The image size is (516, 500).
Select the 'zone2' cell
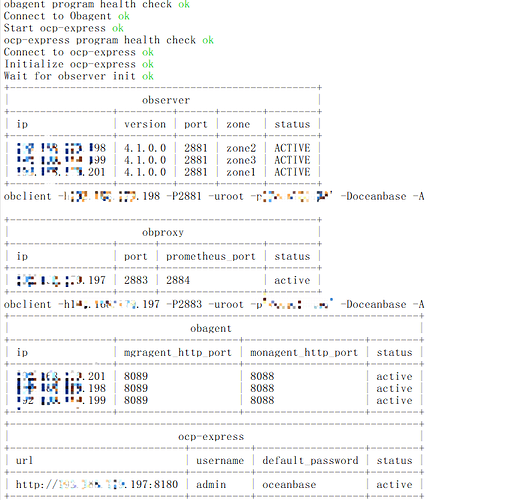pyautogui.click(x=241, y=148)
